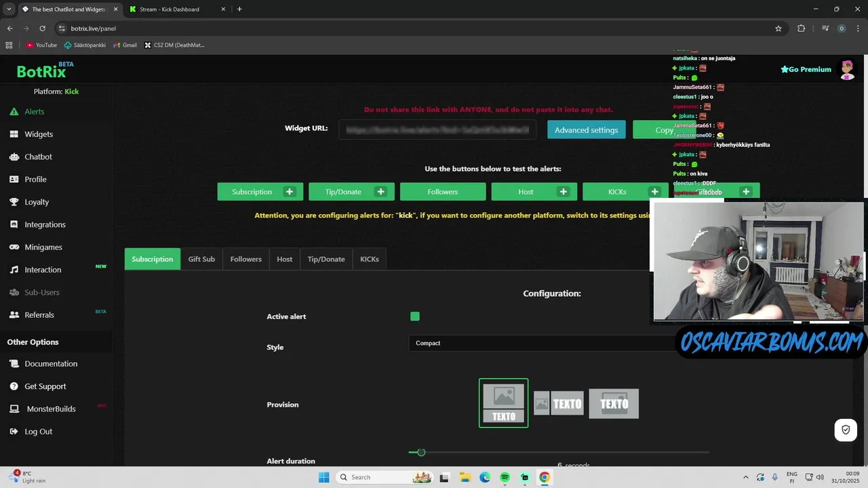The image size is (868, 488).
Task: Click the shield badge icon at bottom right
Action: 846,430
